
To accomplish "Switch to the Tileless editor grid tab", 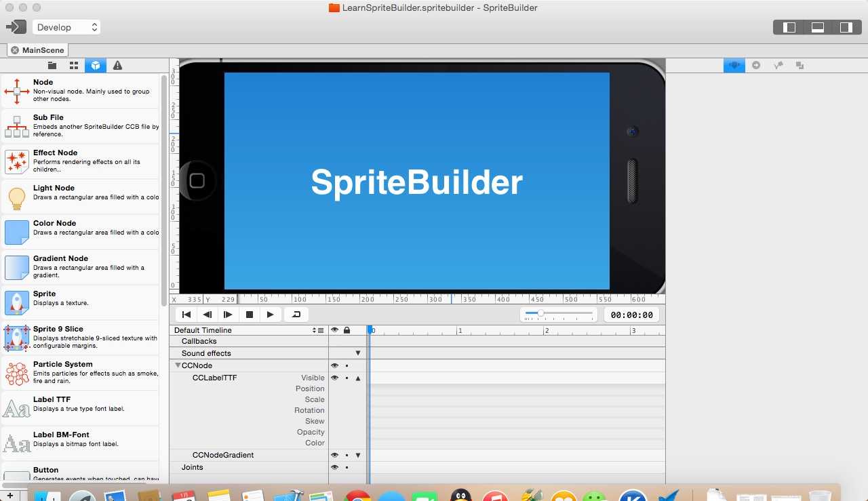I will click(74, 65).
